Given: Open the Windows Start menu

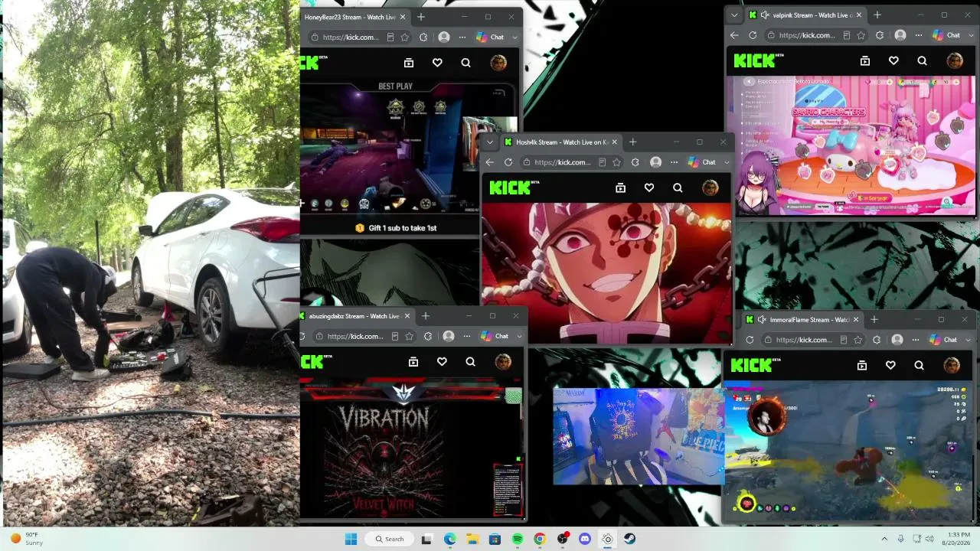Looking at the screenshot, I should tap(351, 539).
